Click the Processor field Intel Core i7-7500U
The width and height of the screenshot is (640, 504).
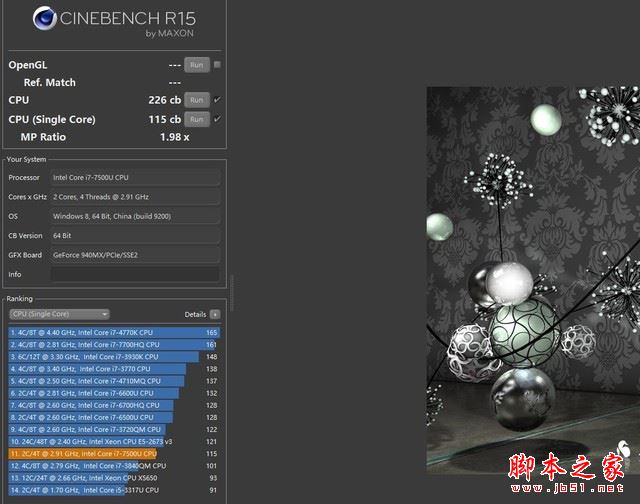135,178
